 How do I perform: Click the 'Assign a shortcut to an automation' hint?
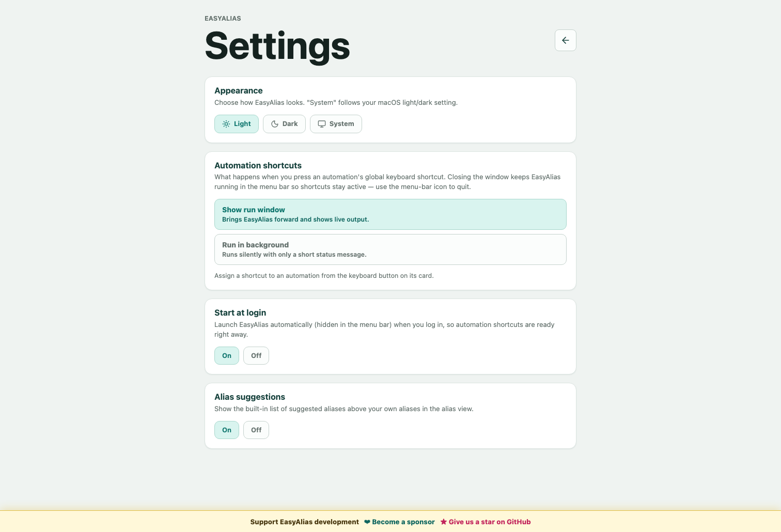(324, 276)
